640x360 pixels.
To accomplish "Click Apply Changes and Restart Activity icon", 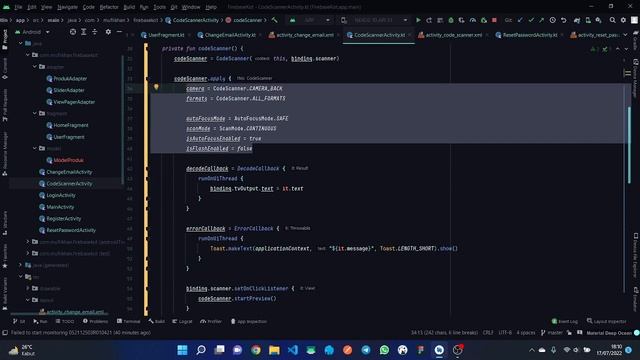I will [x=429, y=20].
